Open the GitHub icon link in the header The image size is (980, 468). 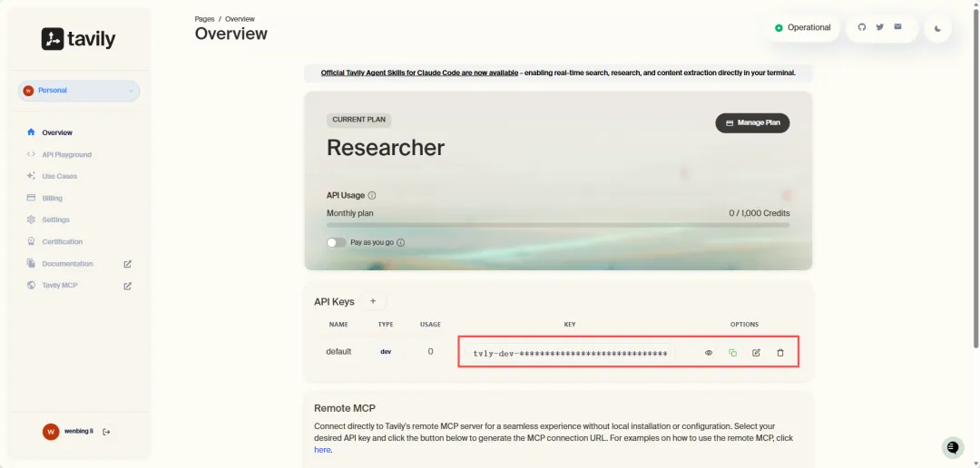point(862,27)
